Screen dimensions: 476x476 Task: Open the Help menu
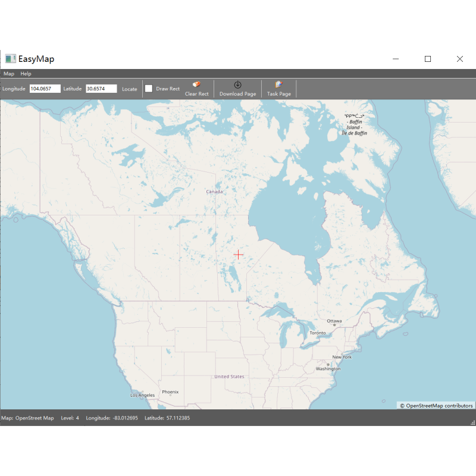[x=26, y=74]
